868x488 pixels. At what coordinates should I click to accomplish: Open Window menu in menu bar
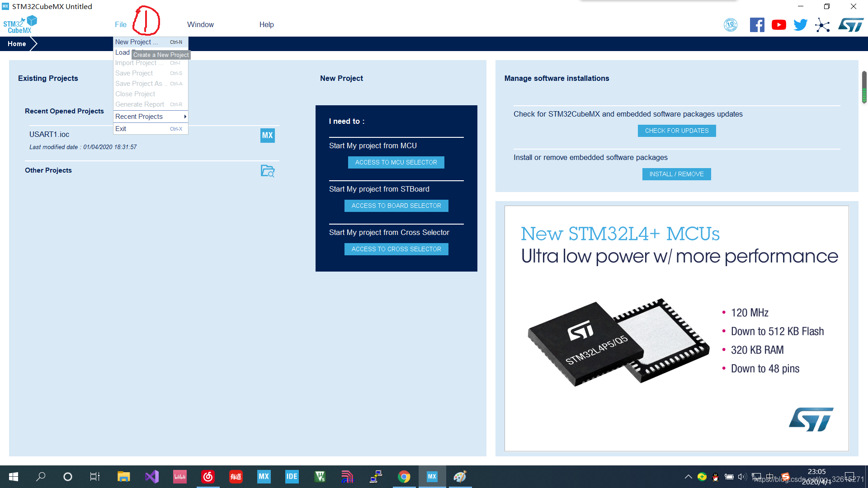[x=201, y=24]
